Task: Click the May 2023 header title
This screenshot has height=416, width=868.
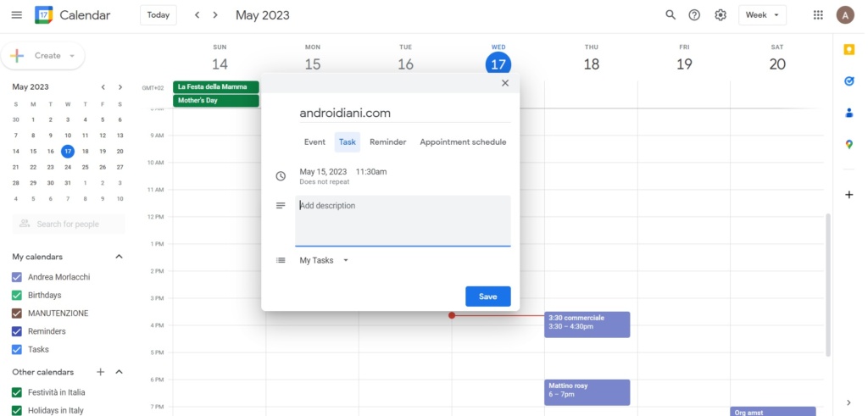Action: click(263, 15)
